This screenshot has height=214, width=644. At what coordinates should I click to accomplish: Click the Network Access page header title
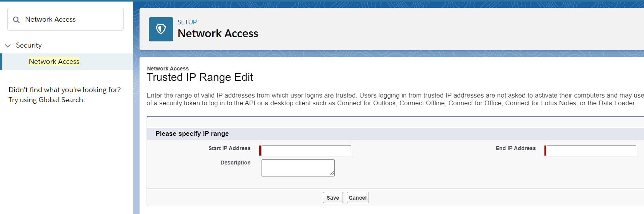[218, 34]
